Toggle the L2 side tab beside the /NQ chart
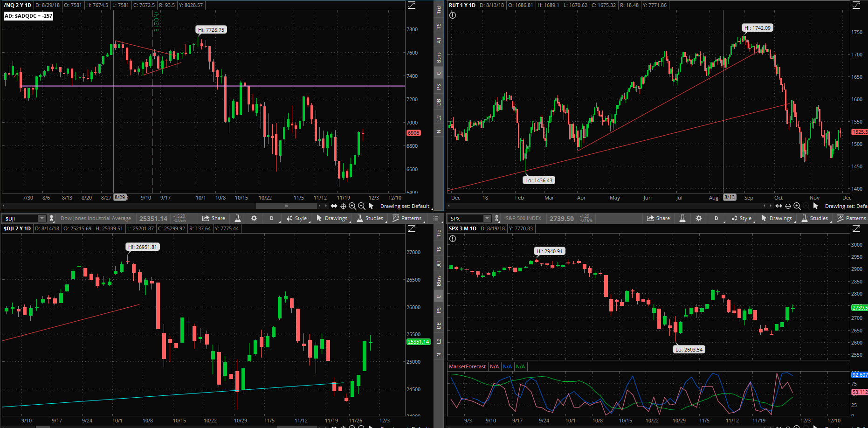The height and width of the screenshot is (428, 868). pos(439,117)
